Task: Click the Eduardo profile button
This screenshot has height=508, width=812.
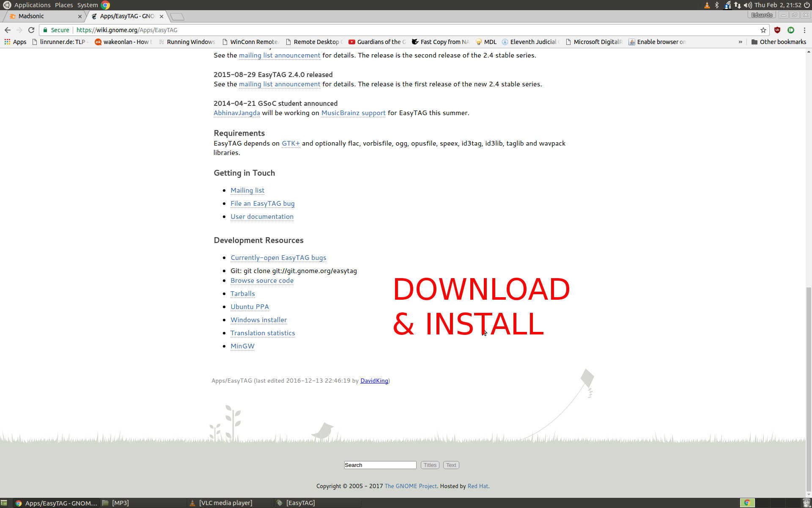Action: 762,15
